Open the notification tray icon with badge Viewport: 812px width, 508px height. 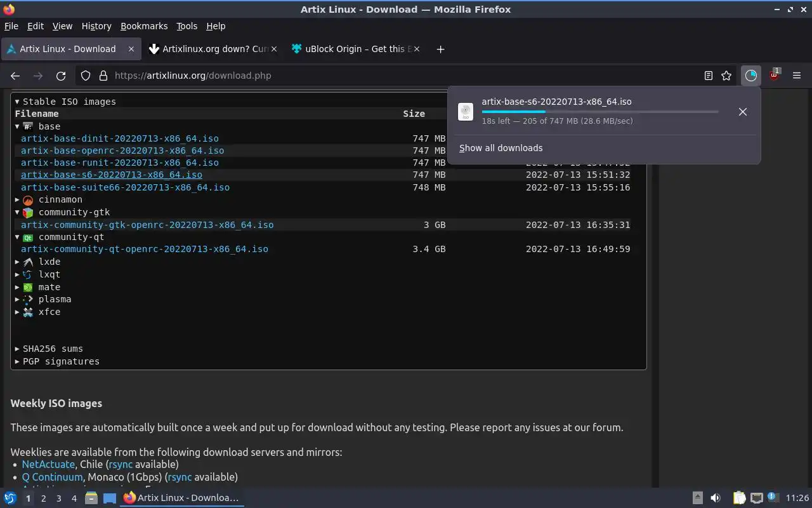pyautogui.click(x=773, y=497)
